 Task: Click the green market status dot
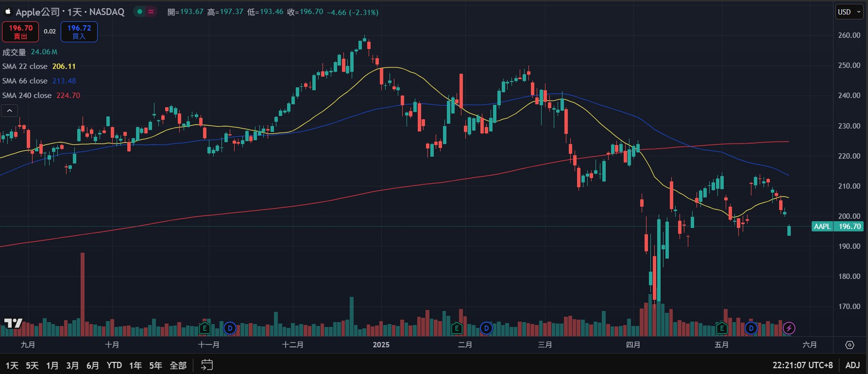pos(140,12)
